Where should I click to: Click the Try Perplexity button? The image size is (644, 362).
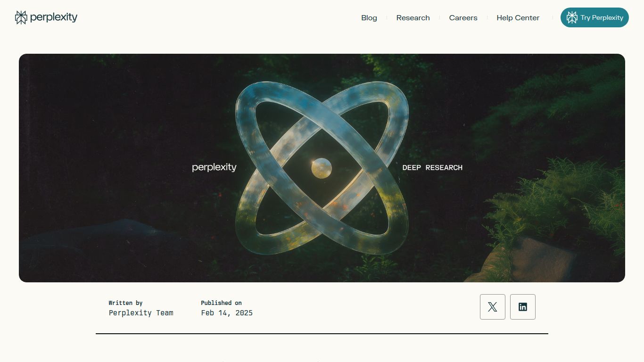594,17
